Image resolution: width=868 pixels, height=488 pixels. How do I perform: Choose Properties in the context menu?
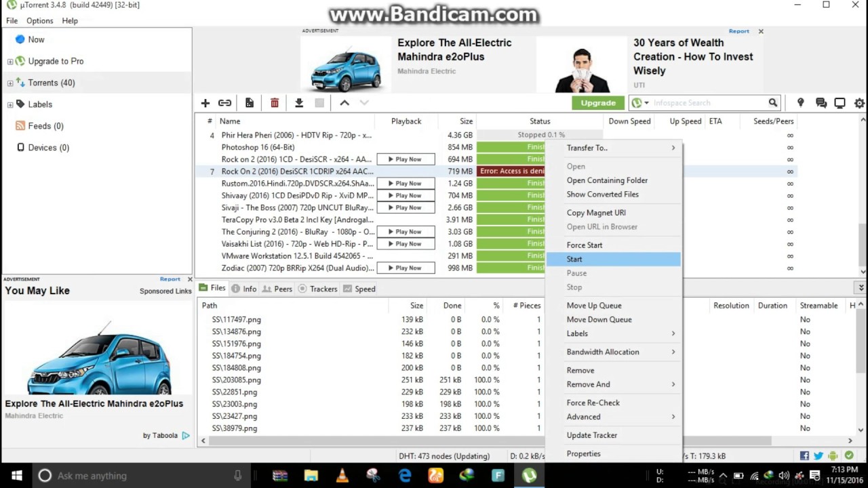[613, 453]
